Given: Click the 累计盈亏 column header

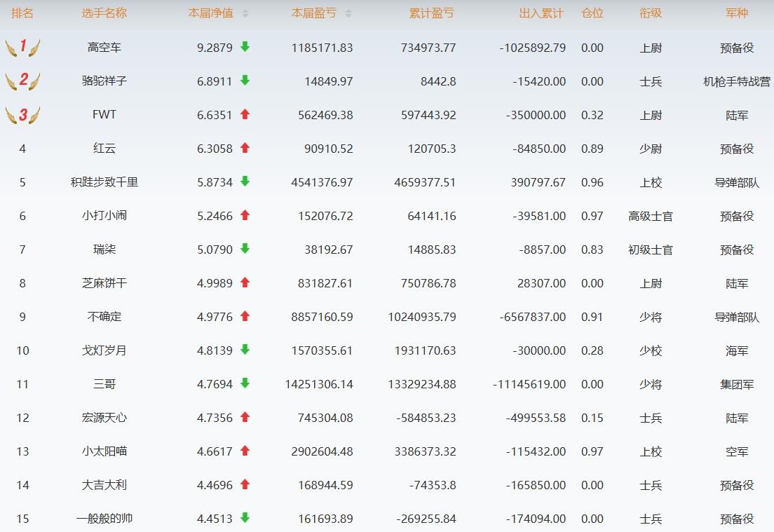Looking at the screenshot, I should point(431,13).
